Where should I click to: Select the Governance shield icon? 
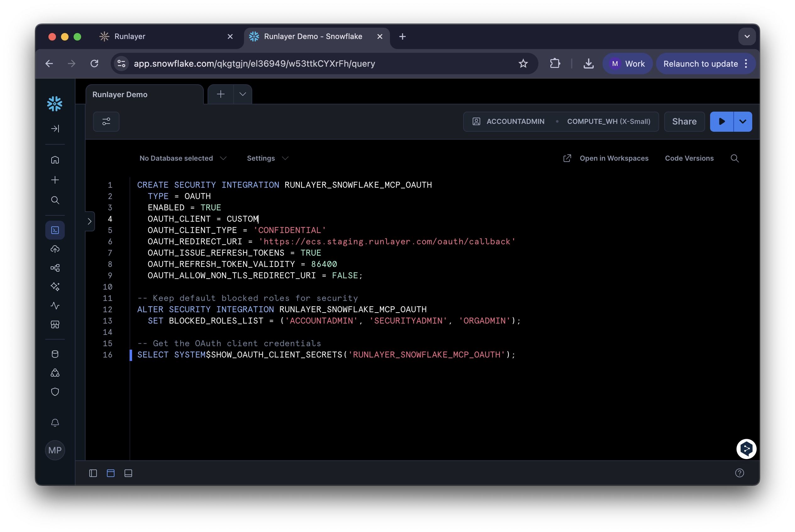pos(55,392)
